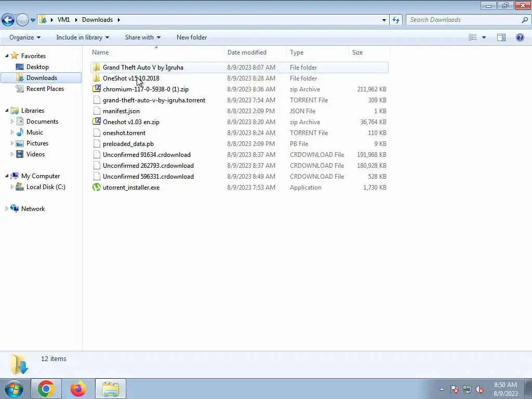Select Downloads in Favorites
Image resolution: width=532 pixels, height=399 pixels.
click(41, 78)
